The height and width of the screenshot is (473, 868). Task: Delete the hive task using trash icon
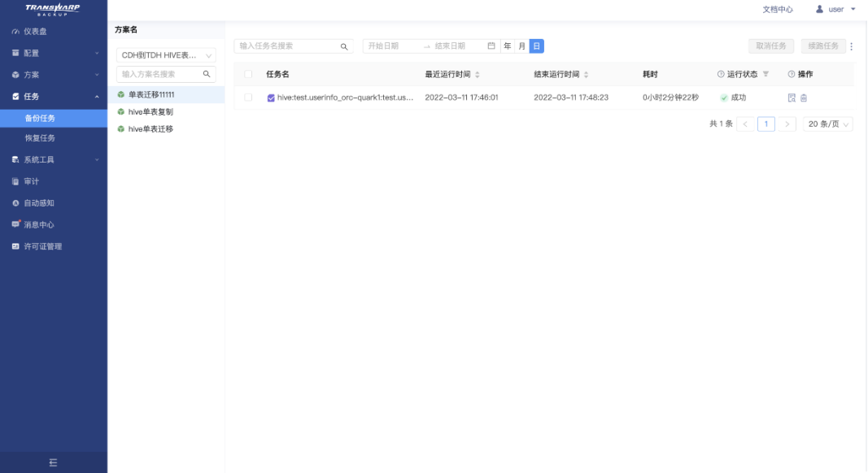click(x=804, y=98)
